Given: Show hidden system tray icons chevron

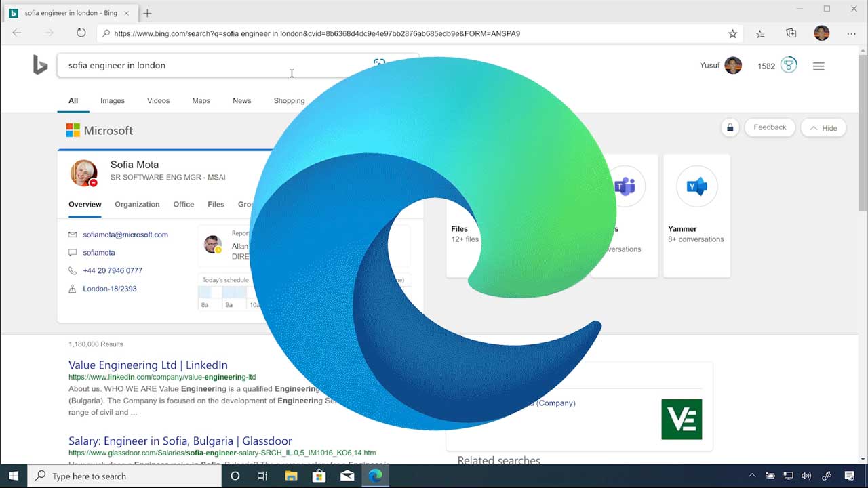Looking at the screenshot, I should click(751, 476).
